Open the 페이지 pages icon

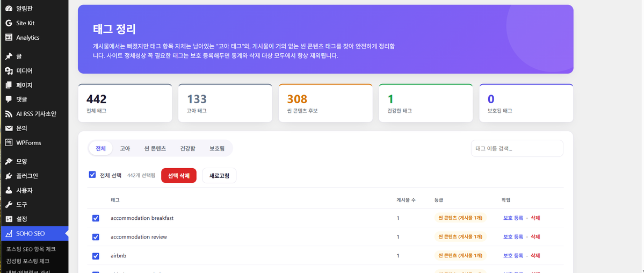(9, 85)
